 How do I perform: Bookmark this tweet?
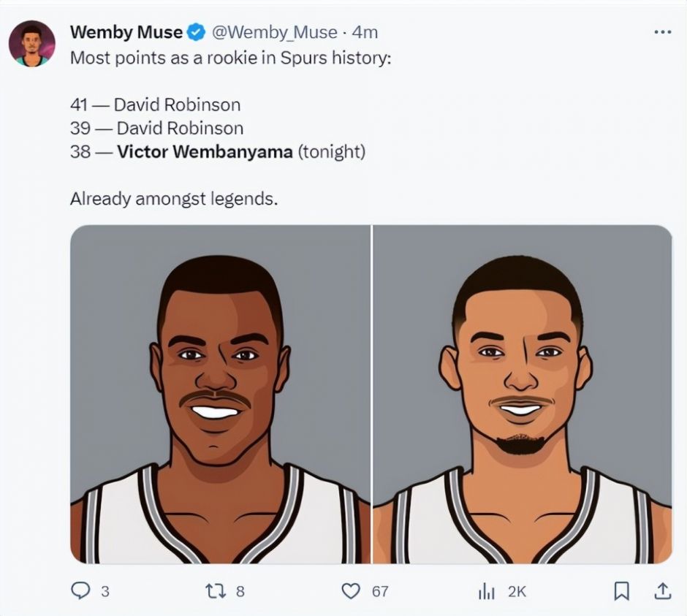click(621, 590)
